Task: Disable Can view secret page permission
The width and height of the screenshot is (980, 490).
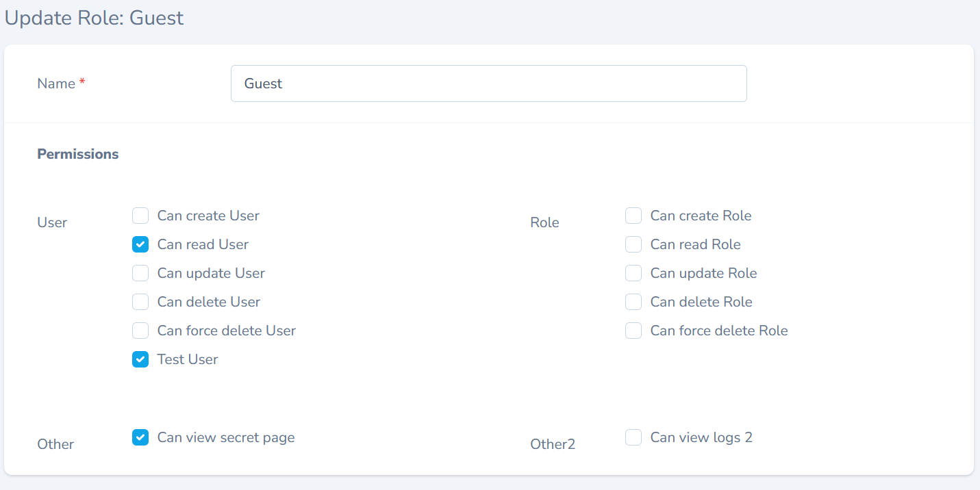Action: click(140, 438)
